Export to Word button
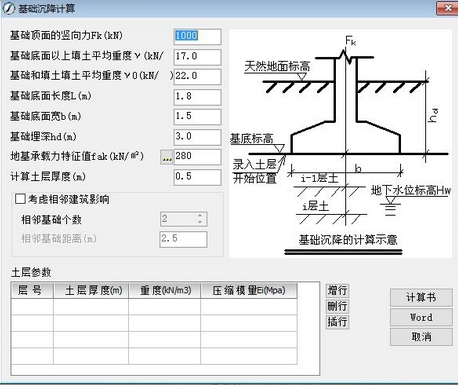 pyautogui.click(x=421, y=317)
